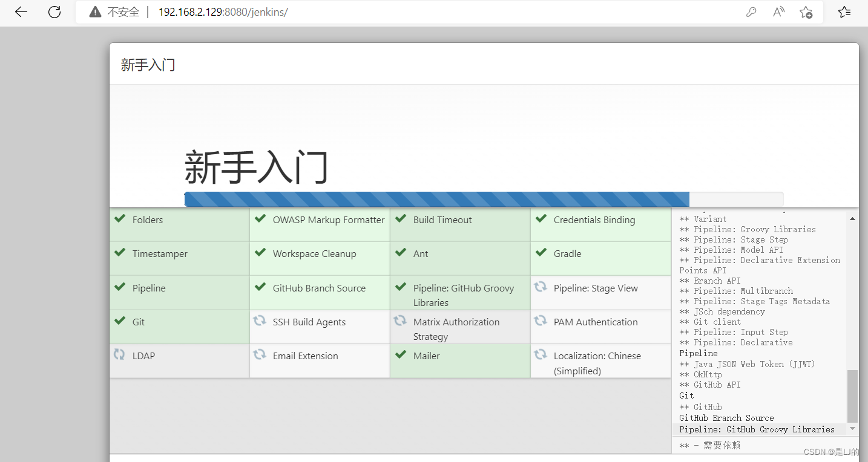This screenshot has width=868, height=462.
Task: Click the check mark beside Workspace Cleanup
Action: [x=260, y=252]
